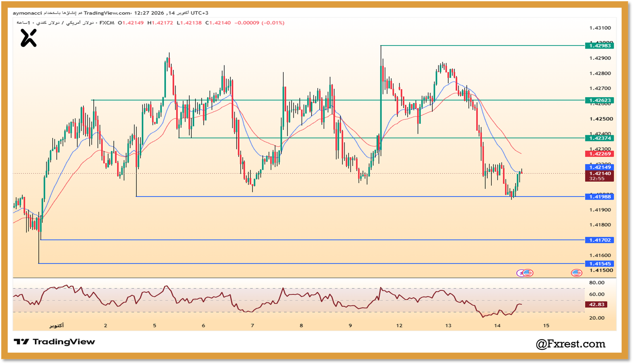Click the aymonacci author name at top

[x=27, y=13]
